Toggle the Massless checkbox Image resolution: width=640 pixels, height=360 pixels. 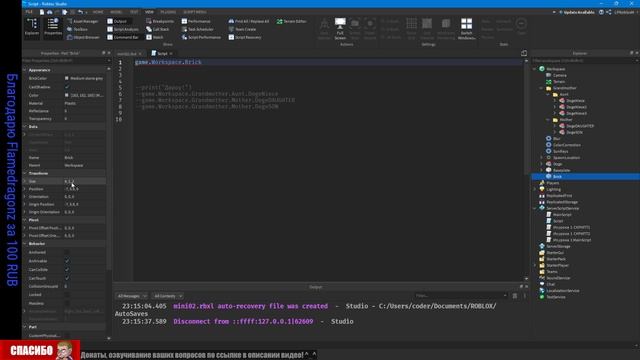point(67,303)
